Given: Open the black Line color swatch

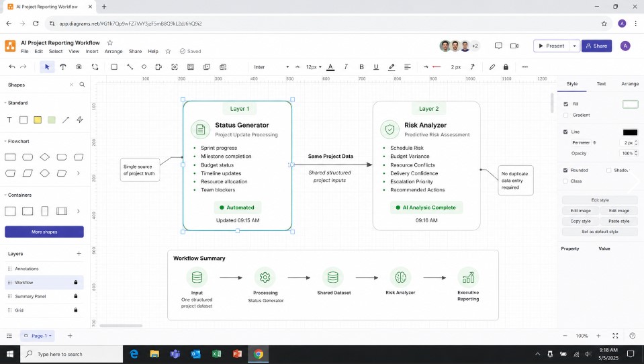Looking at the screenshot, I should 630,132.
